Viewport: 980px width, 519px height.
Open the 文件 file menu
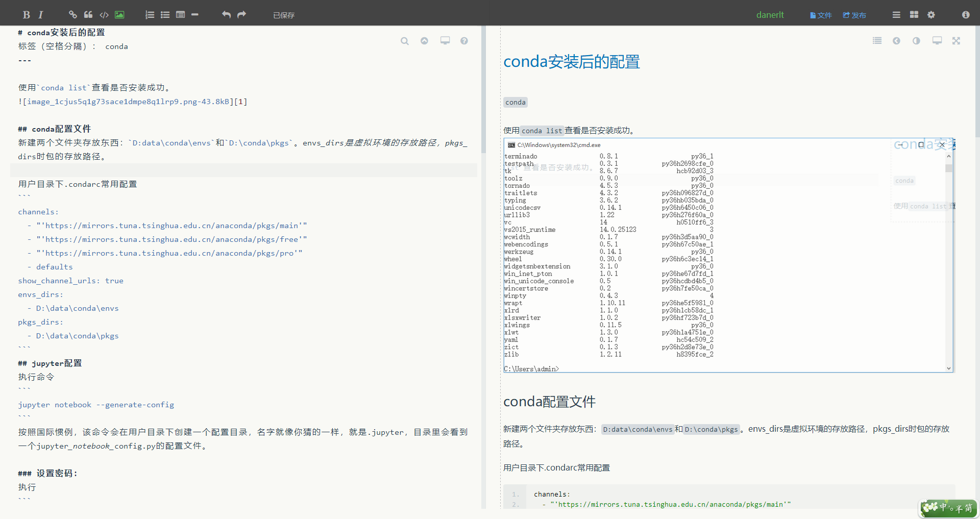[821, 15]
